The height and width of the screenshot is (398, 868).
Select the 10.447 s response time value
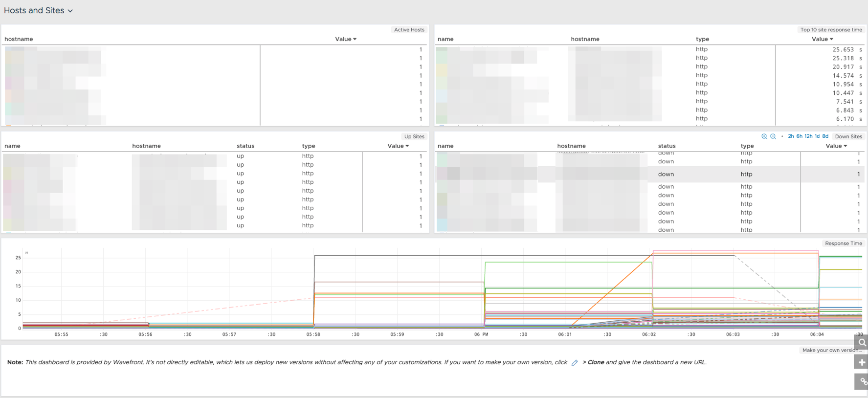point(847,93)
